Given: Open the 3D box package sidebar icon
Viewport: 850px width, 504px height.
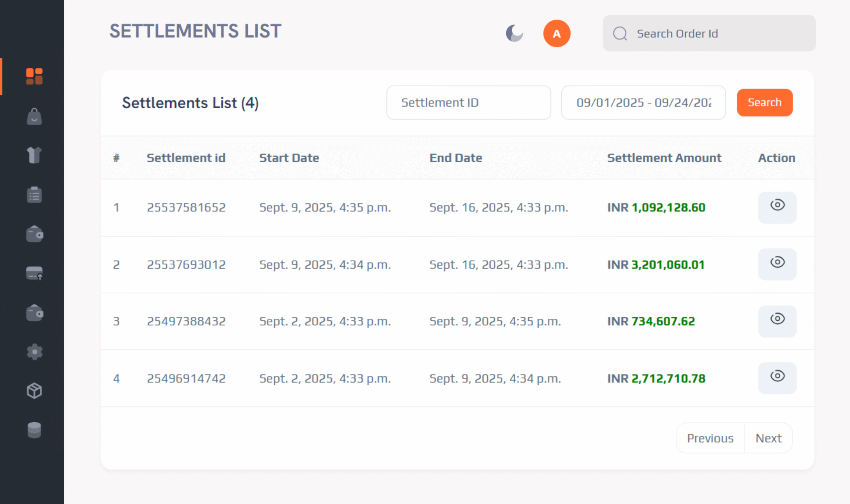Looking at the screenshot, I should 34,391.
